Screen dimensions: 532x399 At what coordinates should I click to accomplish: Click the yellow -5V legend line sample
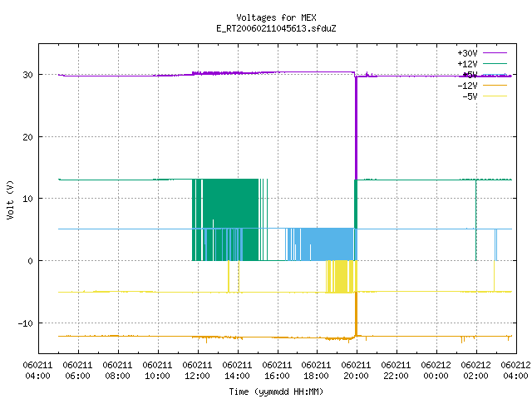tap(495, 96)
